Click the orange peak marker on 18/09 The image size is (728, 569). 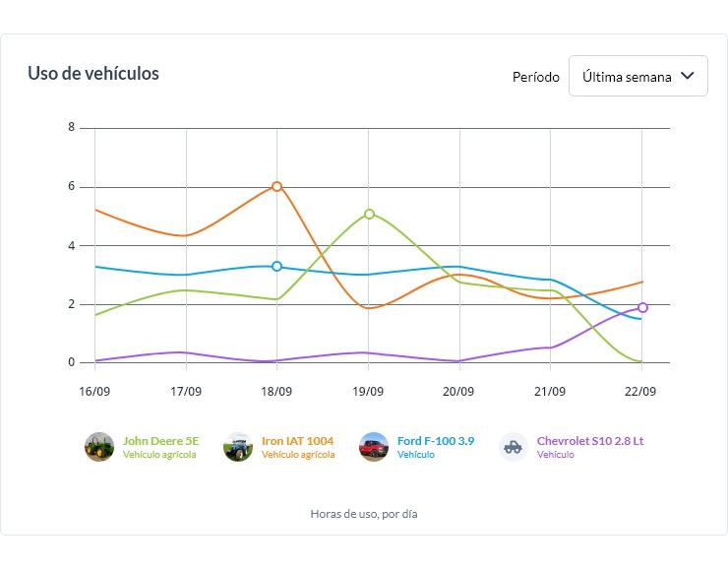[x=276, y=186]
